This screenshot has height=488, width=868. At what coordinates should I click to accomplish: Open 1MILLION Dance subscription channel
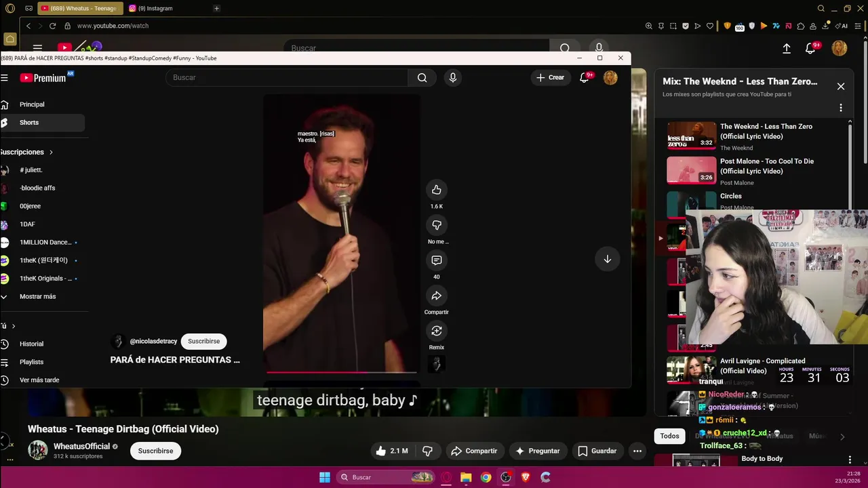[45, 242]
